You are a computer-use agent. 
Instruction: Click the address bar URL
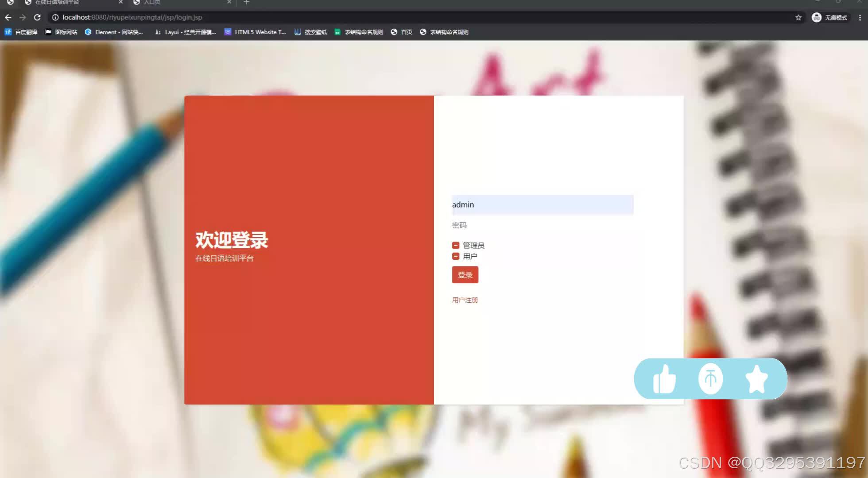pyautogui.click(x=132, y=17)
